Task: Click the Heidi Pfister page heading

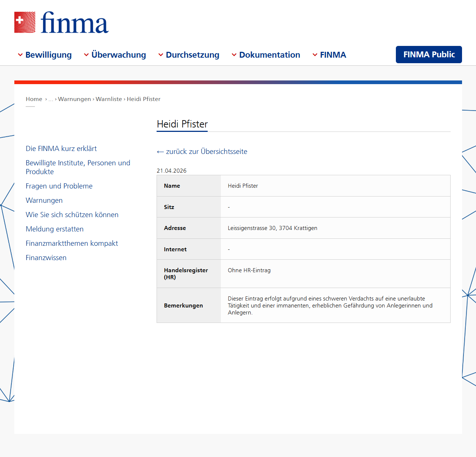Action: pos(182,124)
